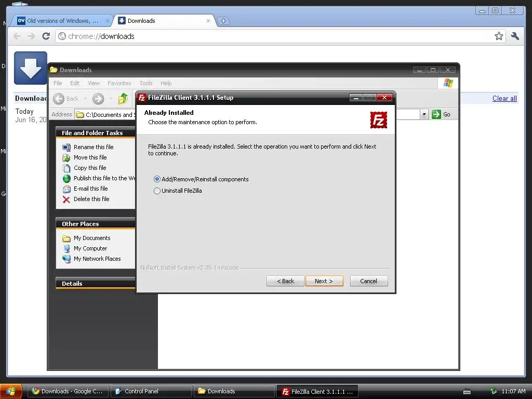Click My Documents folder icon
Viewport: 532px width, 399px height.
[66, 238]
